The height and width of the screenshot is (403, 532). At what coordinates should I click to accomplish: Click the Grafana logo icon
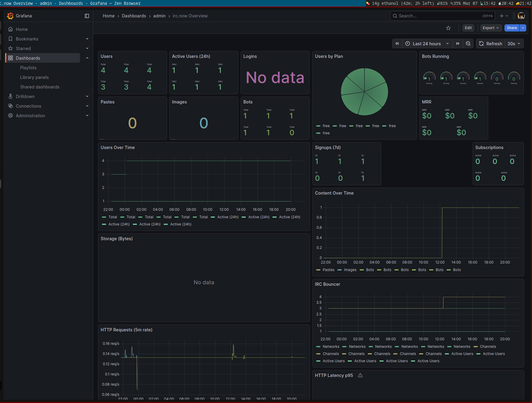point(10,16)
